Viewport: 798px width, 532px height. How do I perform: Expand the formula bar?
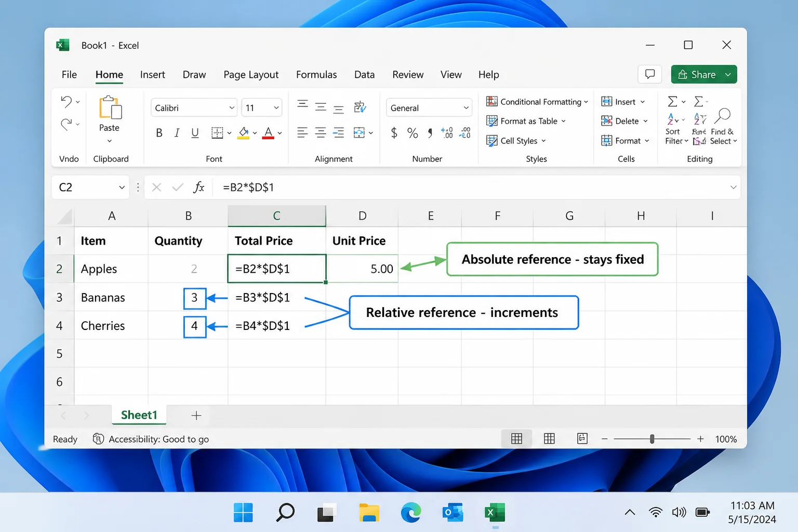(733, 188)
